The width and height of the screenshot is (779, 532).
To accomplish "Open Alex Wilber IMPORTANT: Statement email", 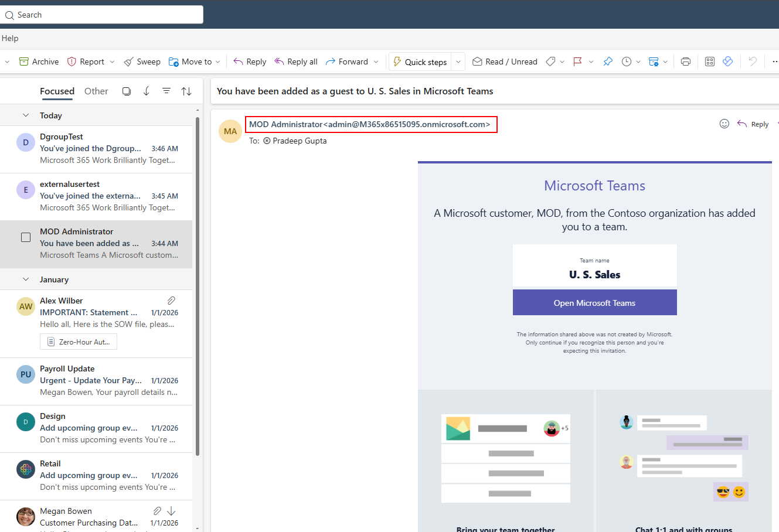I will click(96, 323).
